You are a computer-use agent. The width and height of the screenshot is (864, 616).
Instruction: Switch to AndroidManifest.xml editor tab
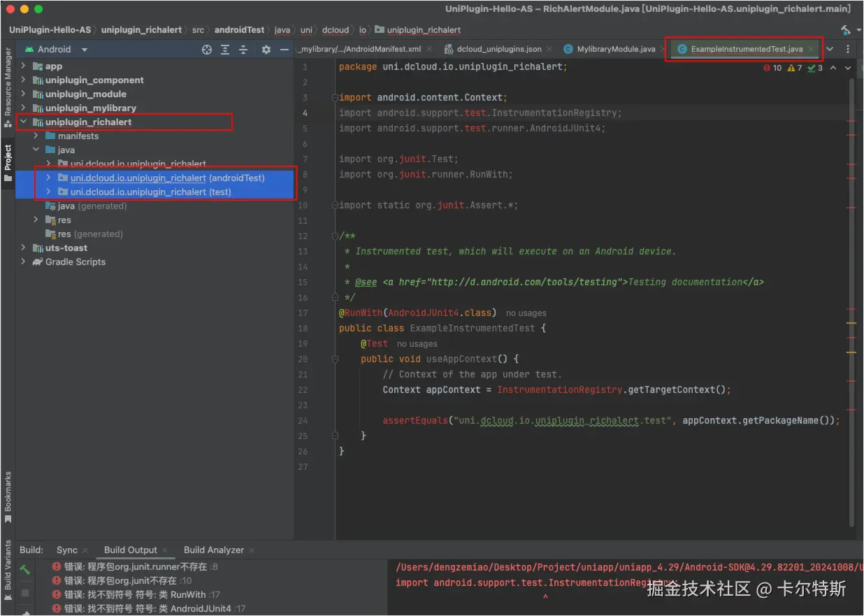tap(361, 49)
